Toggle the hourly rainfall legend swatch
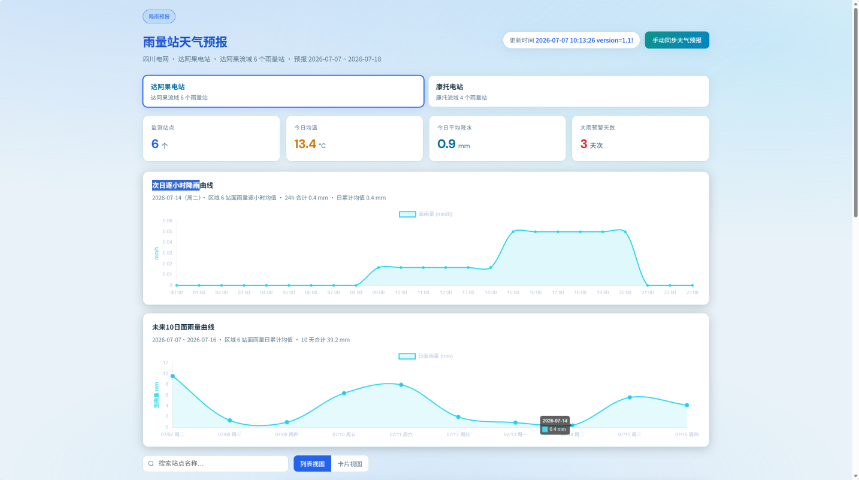Screen dimensions: 859x480 coord(407,214)
